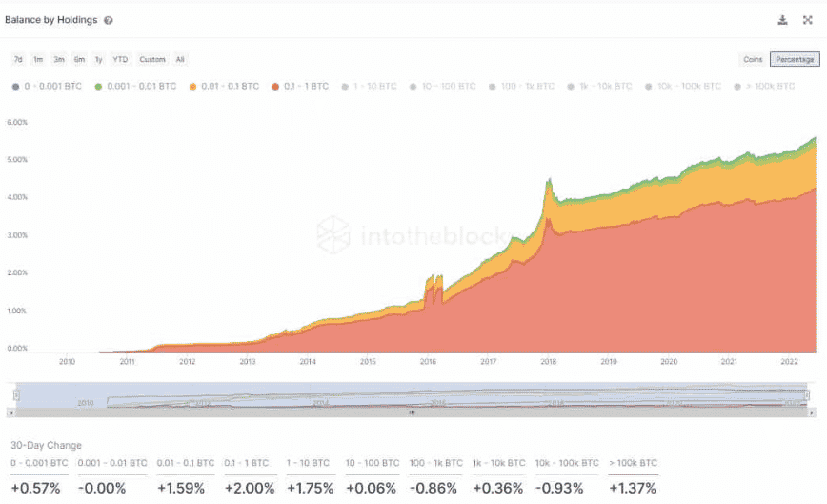Show the > 100k BTC series

tap(765, 86)
